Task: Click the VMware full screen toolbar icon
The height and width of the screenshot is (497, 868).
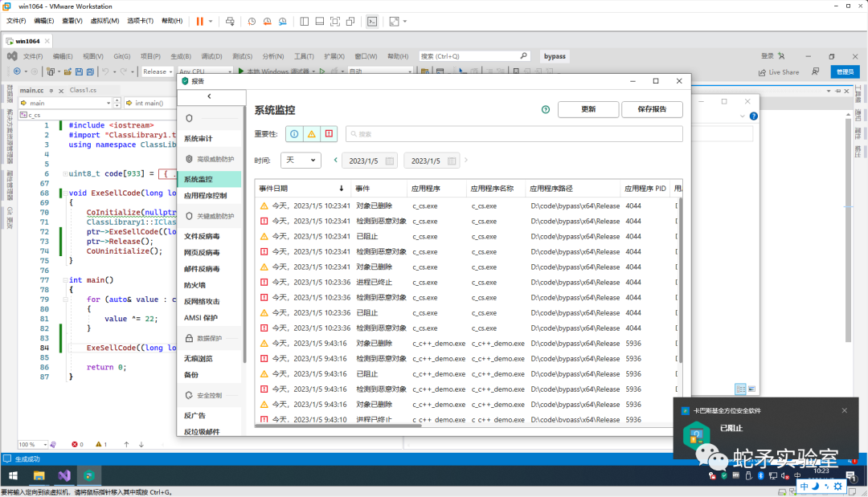Action: 334,22
